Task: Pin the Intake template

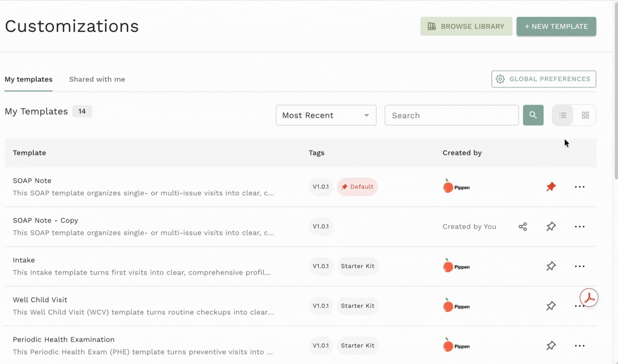Action: (551, 266)
